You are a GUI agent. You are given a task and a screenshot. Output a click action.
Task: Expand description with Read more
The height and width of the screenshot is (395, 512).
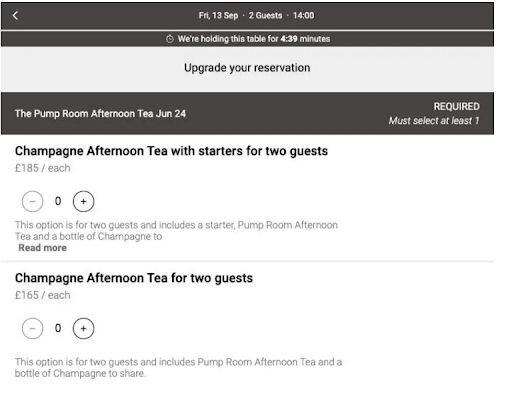[42, 248]
